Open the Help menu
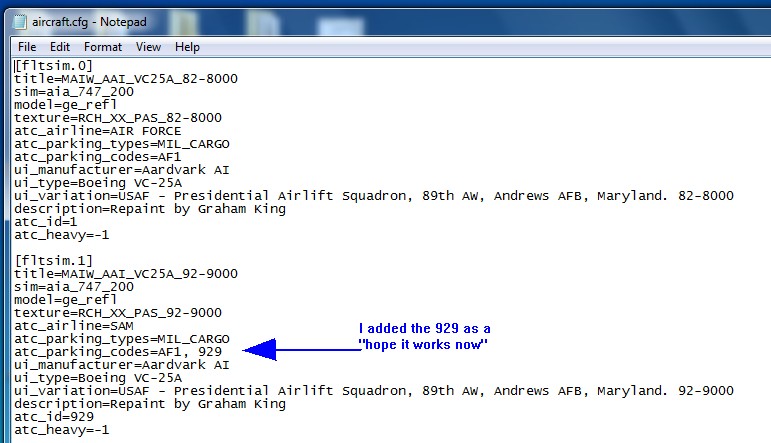Image resolution: width=771 pixels, height=443 pixels. 187,47
